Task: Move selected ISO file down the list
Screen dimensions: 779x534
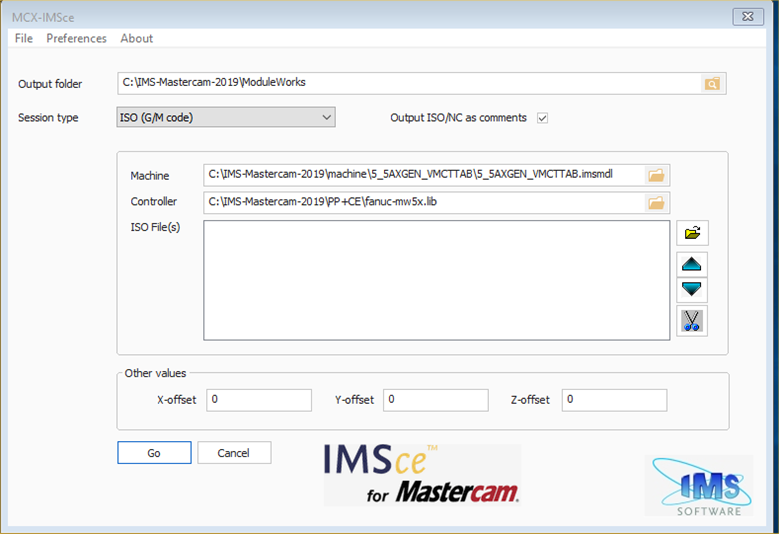Action: tap(692, 289)
